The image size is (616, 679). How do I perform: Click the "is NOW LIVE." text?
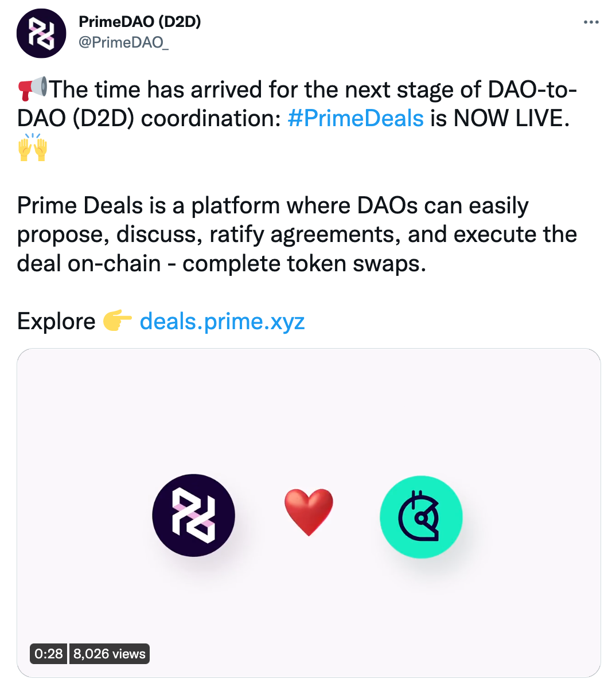click(500, 119)
